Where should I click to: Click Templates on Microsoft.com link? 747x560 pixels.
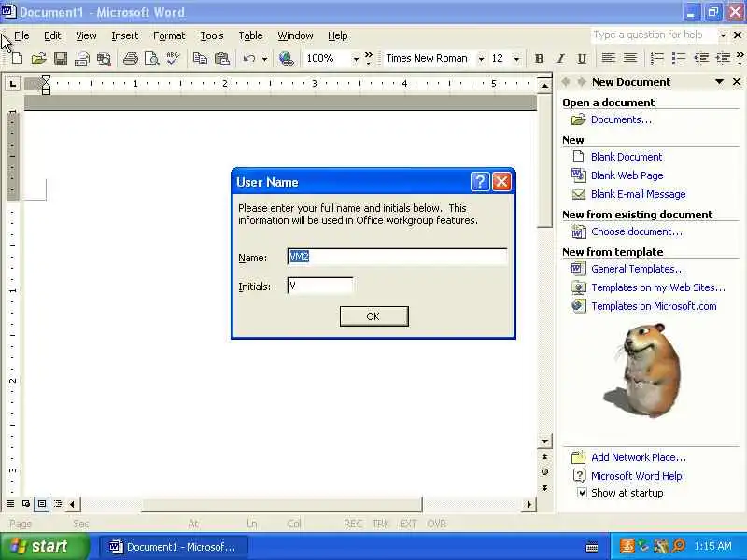tap(654, 306)
